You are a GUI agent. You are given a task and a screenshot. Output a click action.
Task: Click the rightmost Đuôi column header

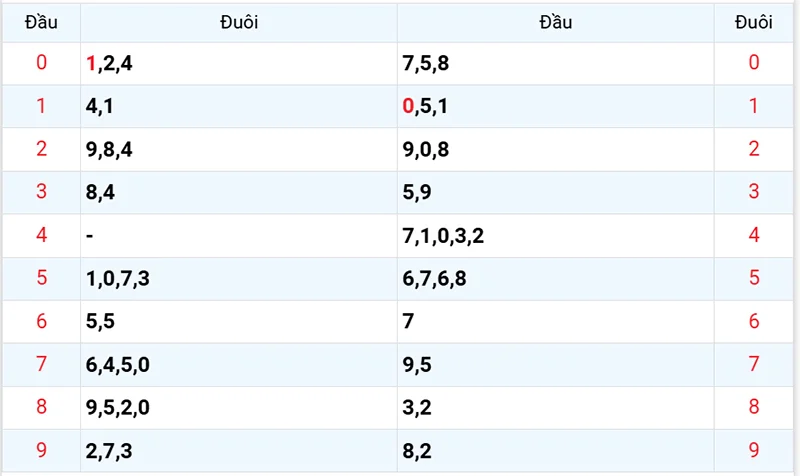click(754, 22)
